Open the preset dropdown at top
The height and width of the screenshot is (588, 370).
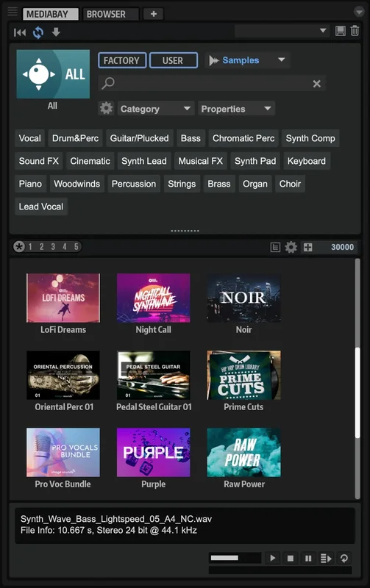click(x=282, y=31)
